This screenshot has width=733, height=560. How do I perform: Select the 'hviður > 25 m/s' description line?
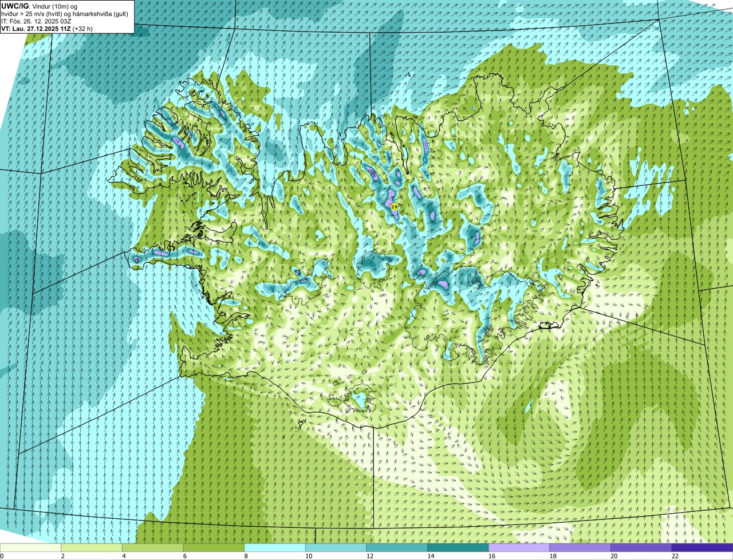[x=65, y=13]
